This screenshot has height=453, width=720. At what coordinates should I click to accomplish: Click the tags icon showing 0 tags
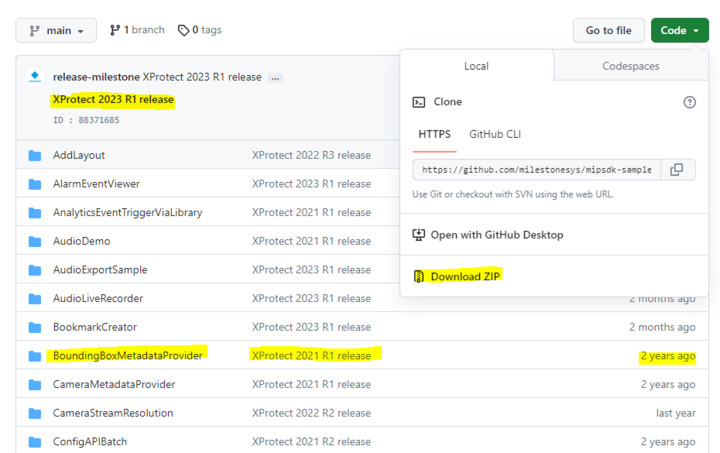[x=183, y=30]
